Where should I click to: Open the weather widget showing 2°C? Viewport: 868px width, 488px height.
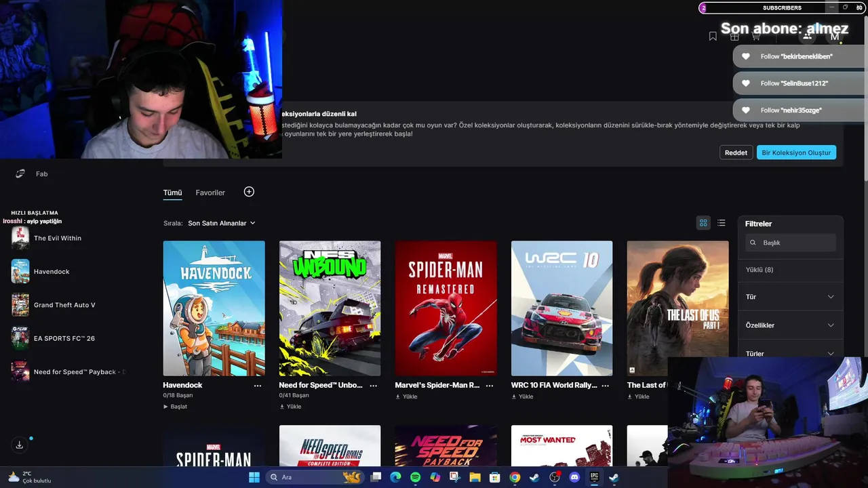point(28,477)
